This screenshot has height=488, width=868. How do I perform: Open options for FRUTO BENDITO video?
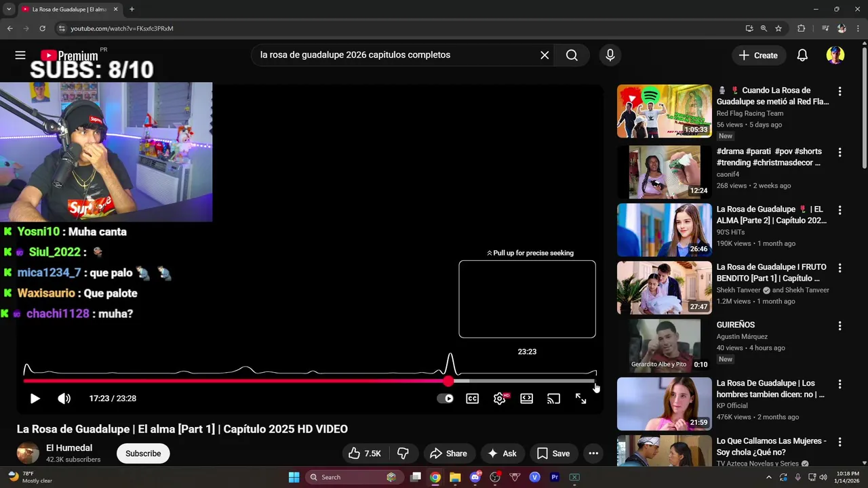point(840,268)
